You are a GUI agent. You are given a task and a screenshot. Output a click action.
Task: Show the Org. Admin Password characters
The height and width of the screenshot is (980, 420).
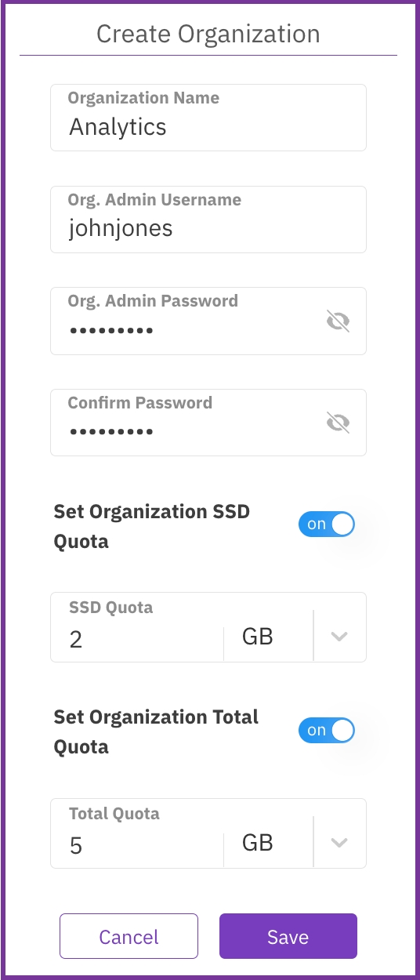coord(338,321)
